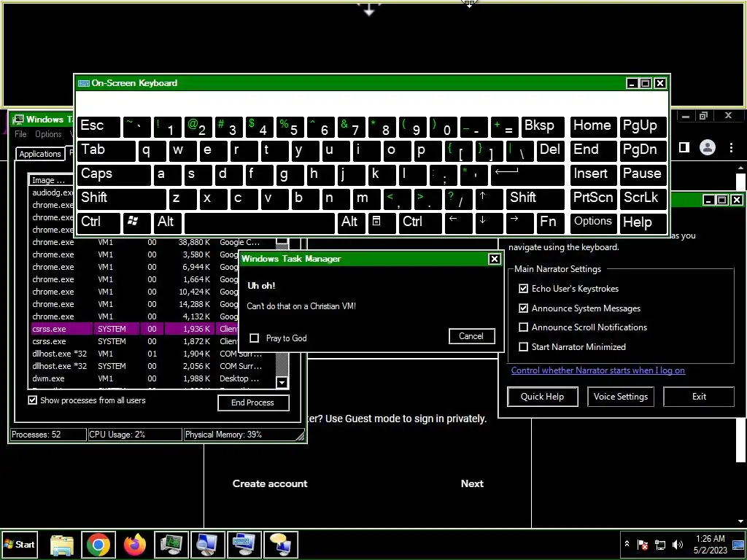Click the volume icon in system tray

click(x=678, y=544)
